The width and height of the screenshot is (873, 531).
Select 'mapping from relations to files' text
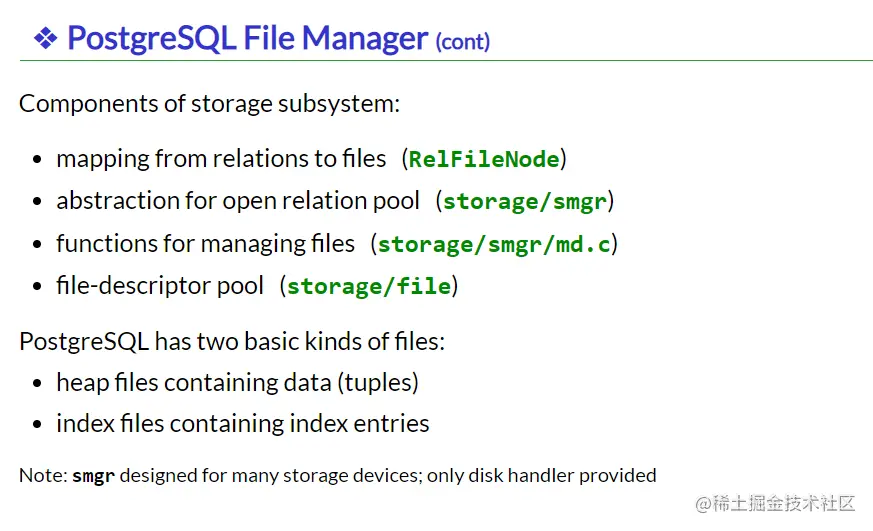click(x=221, y=159)
